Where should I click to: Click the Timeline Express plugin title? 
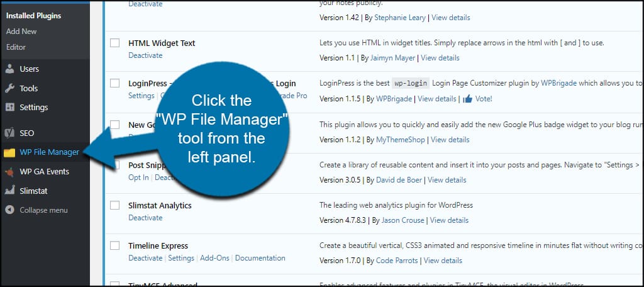(158, 246)
